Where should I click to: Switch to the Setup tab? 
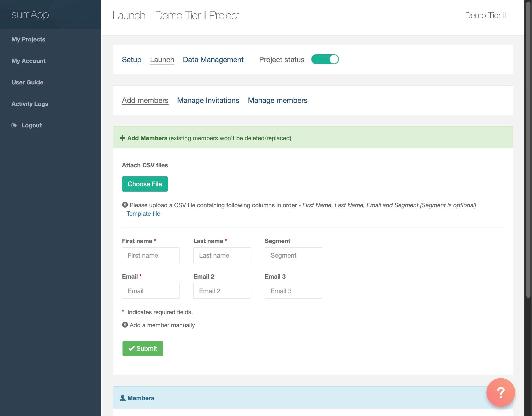[x=131, y=60]
